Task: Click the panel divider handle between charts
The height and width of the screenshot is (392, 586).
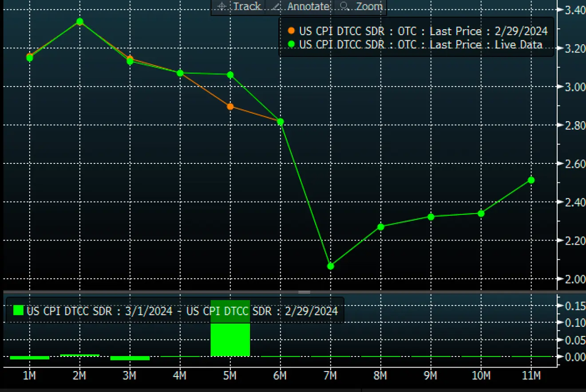Action: click(x=304, y=292)
